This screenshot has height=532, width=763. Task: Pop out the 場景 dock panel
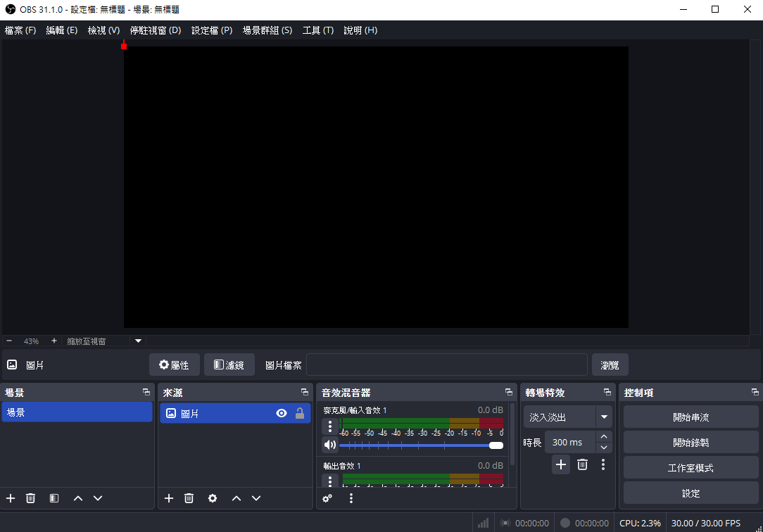(146, 392)
